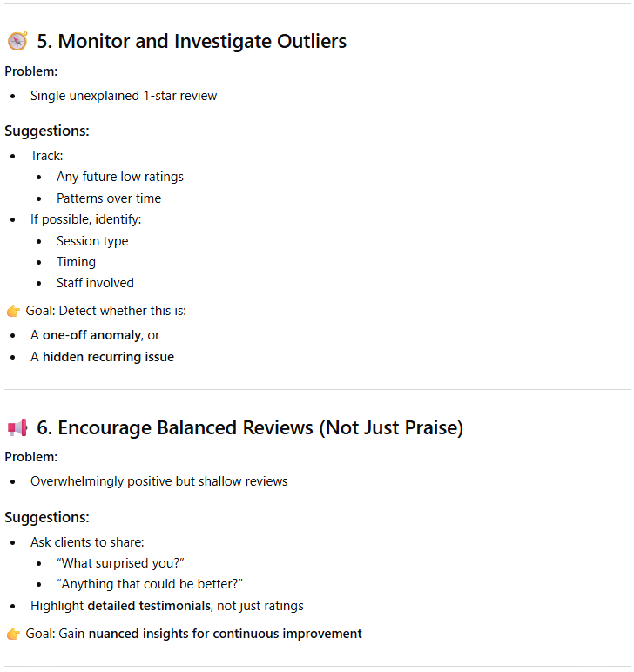Image resolution: width=634 pixels, height=672 pixels.
Task: Click the pointing hand before "Goal: Gain"
Action: (13, 634)
